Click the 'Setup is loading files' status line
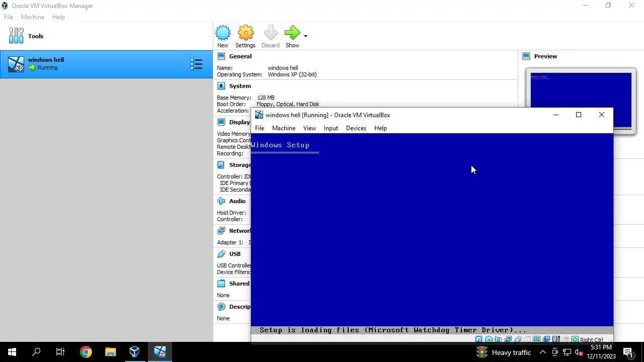Image resolution: width=644 pixels, height=362 pixels. (392, 330)
